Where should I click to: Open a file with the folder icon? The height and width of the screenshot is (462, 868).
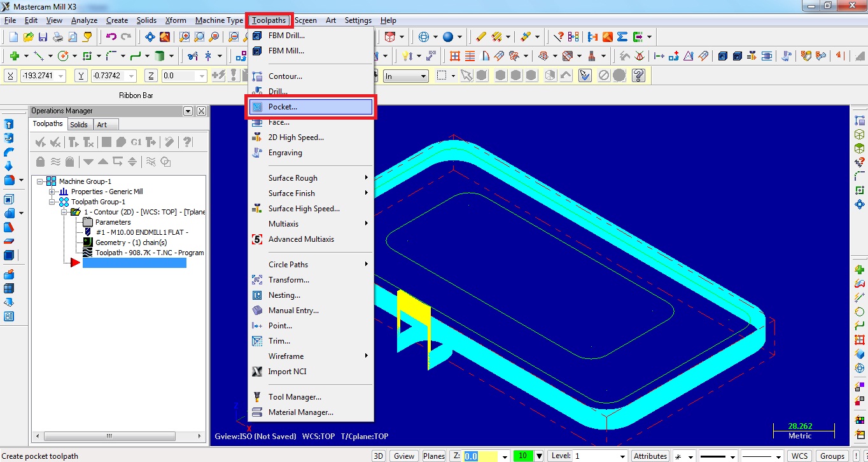click(29, 37)
